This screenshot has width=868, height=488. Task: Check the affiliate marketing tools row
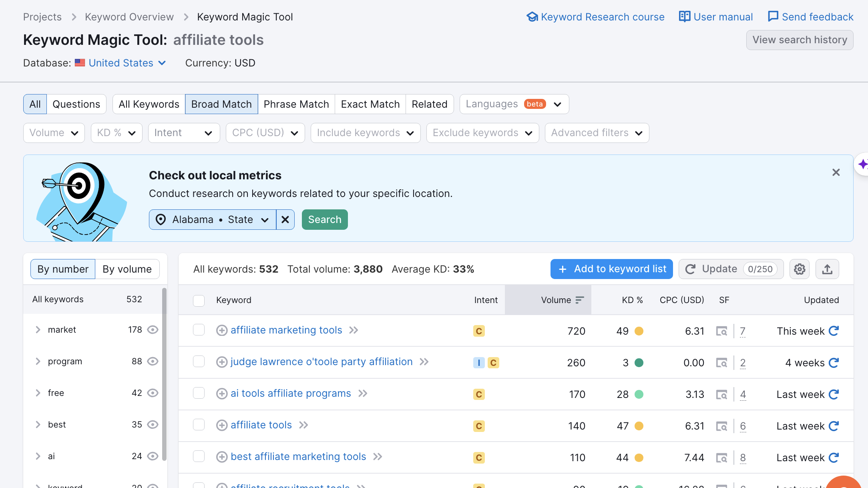(199, 330)
